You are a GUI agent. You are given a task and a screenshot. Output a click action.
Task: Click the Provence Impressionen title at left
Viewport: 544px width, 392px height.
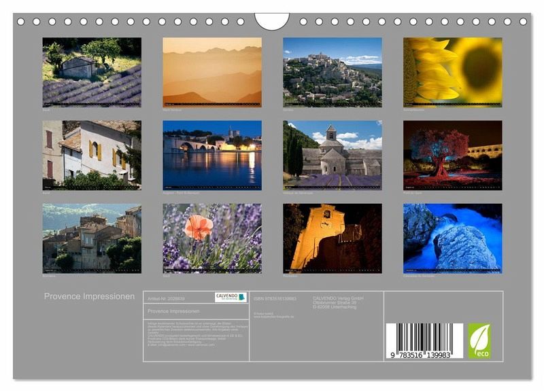pyautogui.click(x=89, y=296)
